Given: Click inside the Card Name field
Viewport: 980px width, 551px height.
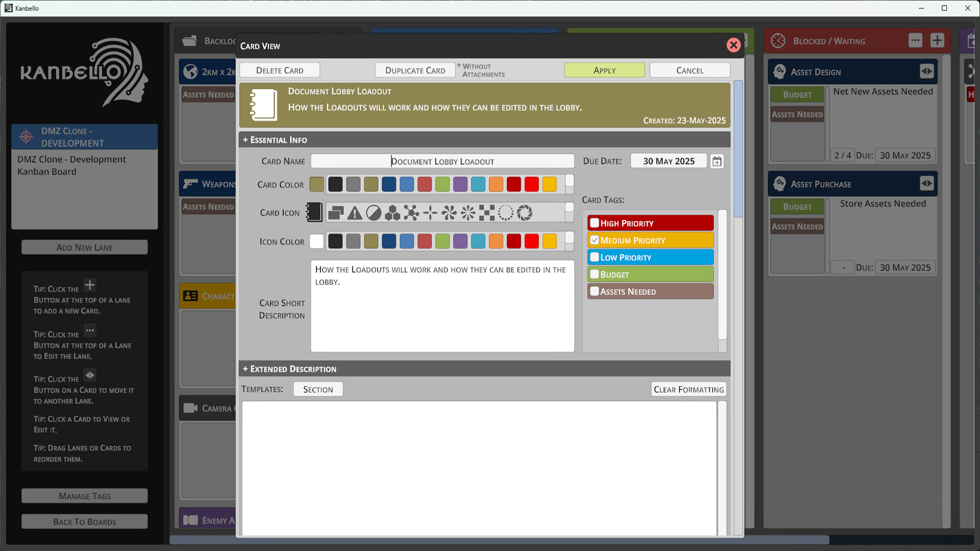Looking at the screenshot, I should (442, 161).
